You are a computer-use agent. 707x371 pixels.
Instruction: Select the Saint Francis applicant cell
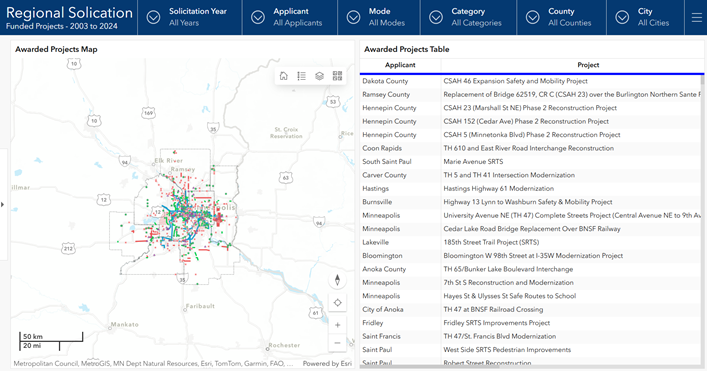[x=400, y=337]
